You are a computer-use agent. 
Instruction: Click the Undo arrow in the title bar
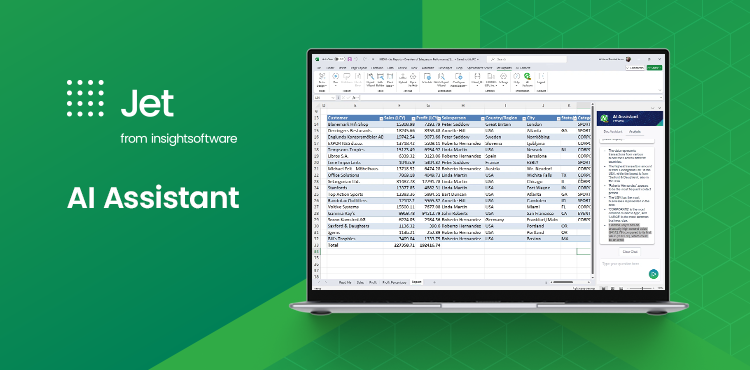pyautogui.click(x=357, y=59)
